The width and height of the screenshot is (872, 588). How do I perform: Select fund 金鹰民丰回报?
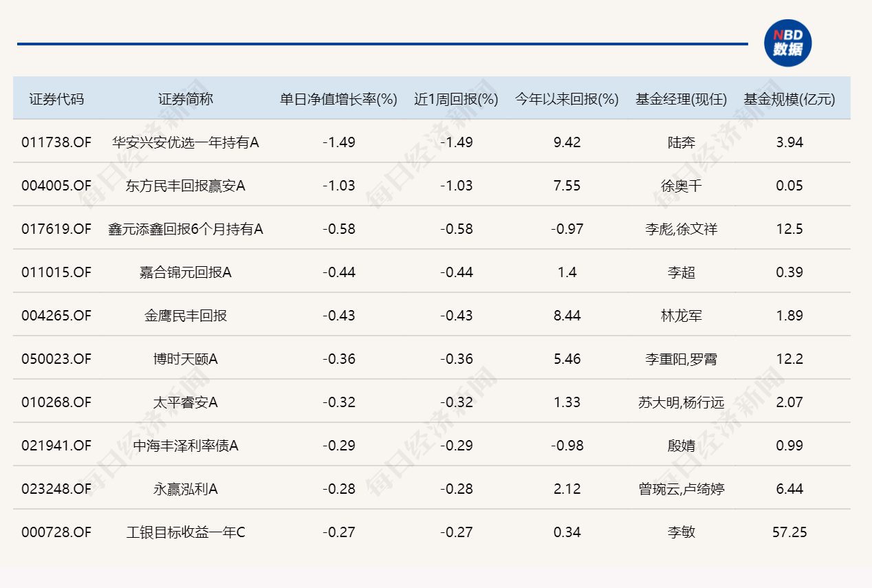pyautogui.click(x=186, y=316)
